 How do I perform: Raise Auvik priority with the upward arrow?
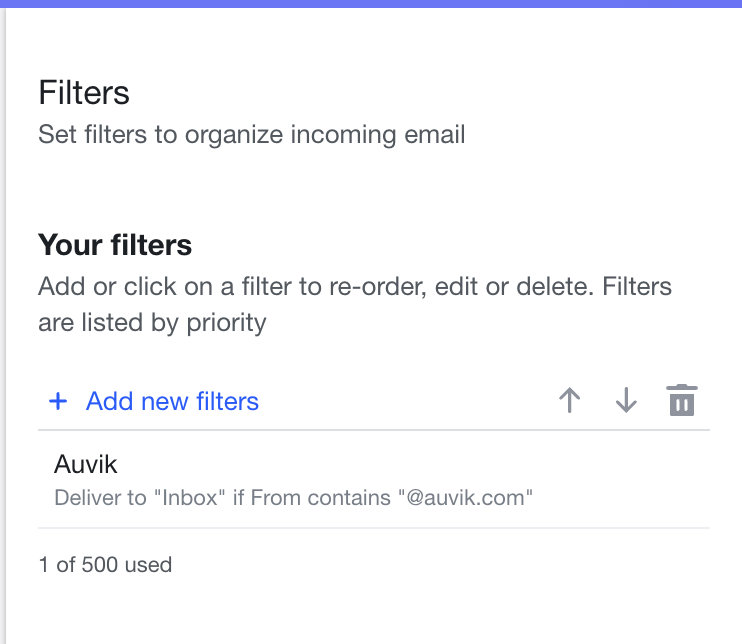569,400
